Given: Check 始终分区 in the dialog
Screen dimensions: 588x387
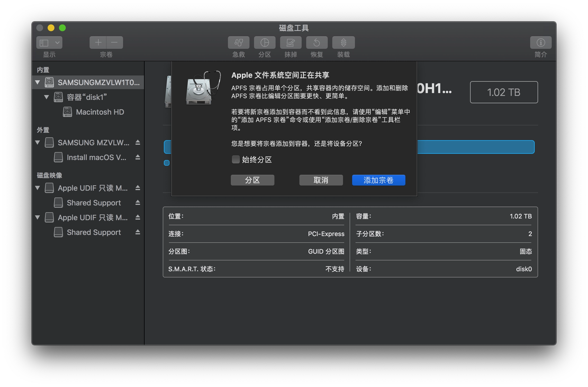Looking at the screenshot, I should 236,160.
